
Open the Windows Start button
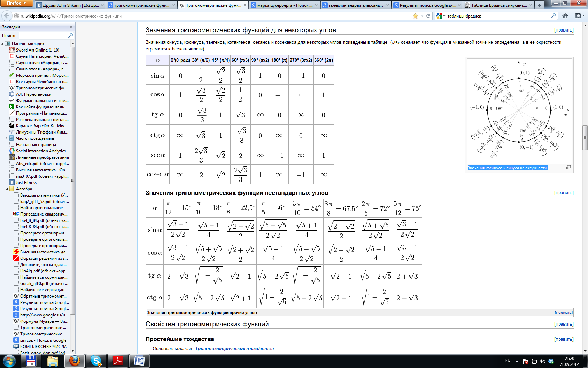(x=9, y=361)
